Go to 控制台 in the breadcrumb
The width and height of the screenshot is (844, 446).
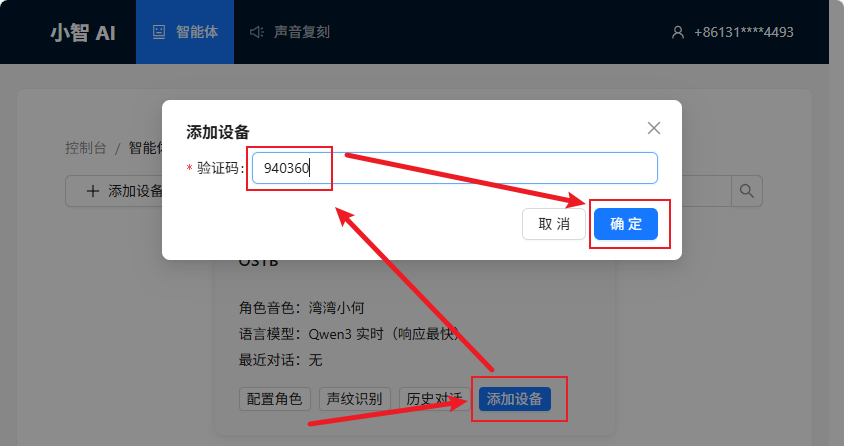tap(85, 148)
